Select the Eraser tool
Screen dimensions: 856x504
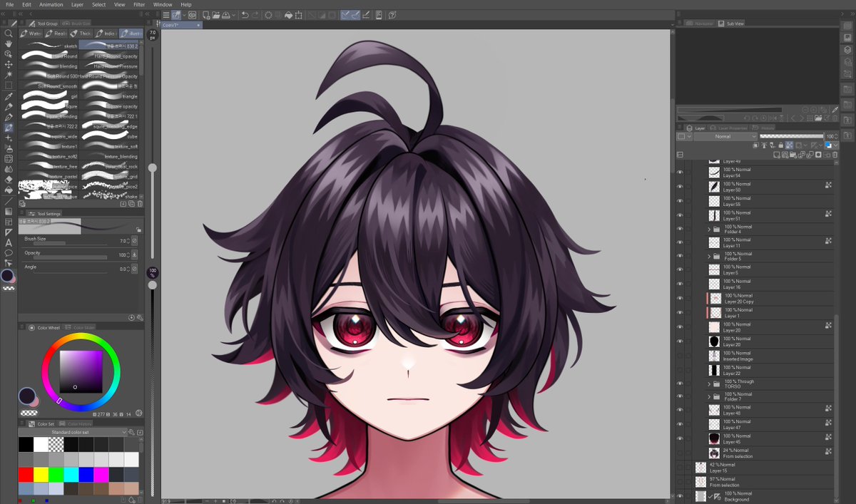coord(9,180)
